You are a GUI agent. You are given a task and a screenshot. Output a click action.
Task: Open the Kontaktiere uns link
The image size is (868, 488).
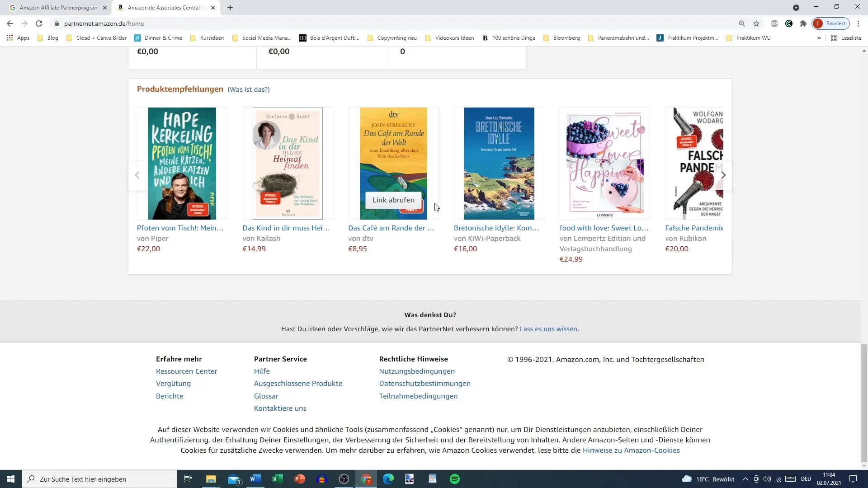point(280,408)
